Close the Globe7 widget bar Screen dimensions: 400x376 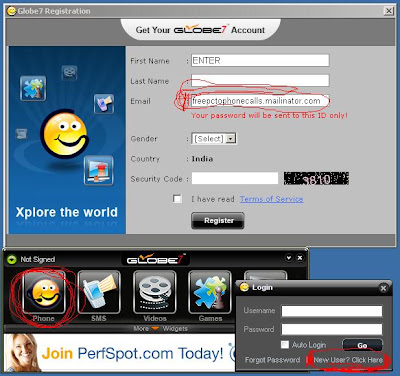point(300,258)
